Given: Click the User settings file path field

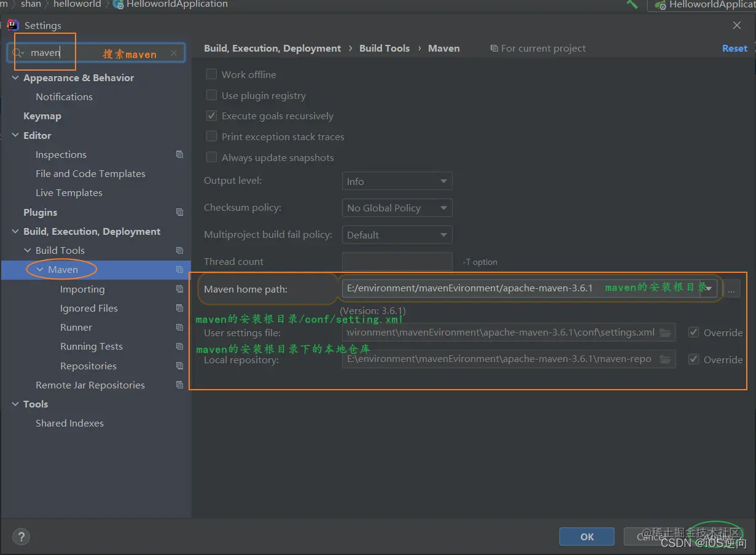Looking at the screenshot, I should click(509, 333).
